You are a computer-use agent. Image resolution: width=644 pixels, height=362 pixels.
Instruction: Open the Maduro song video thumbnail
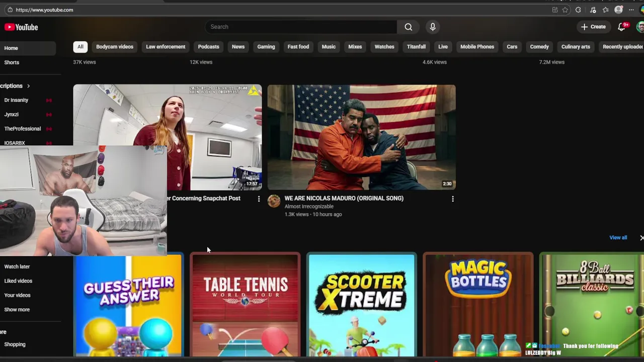(x=361, y=137)
